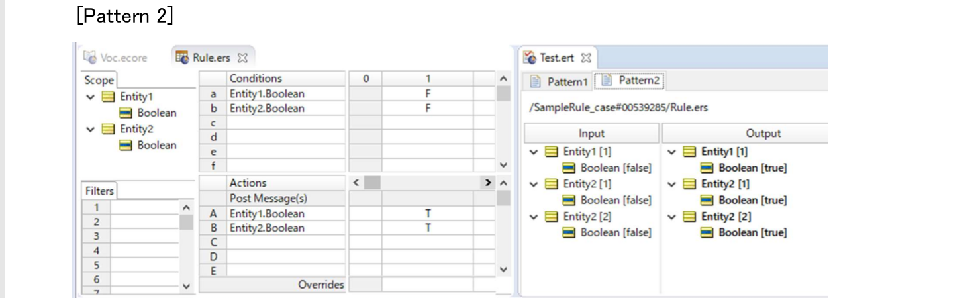Click the rule file path /SampleRule_case#00539285/Rule.ers
Image resolution: width=980 pixels, height=298 pixels.
[x=618, y=107]
